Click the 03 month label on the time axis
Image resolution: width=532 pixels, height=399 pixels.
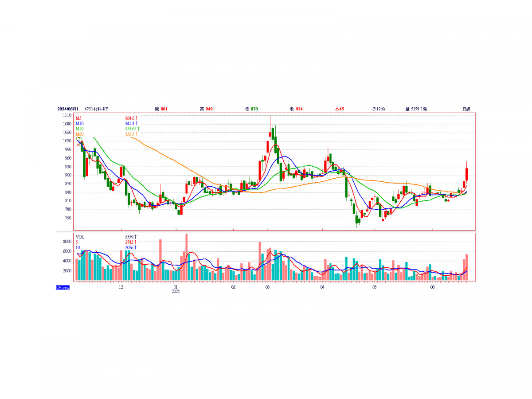click(267, 287)
